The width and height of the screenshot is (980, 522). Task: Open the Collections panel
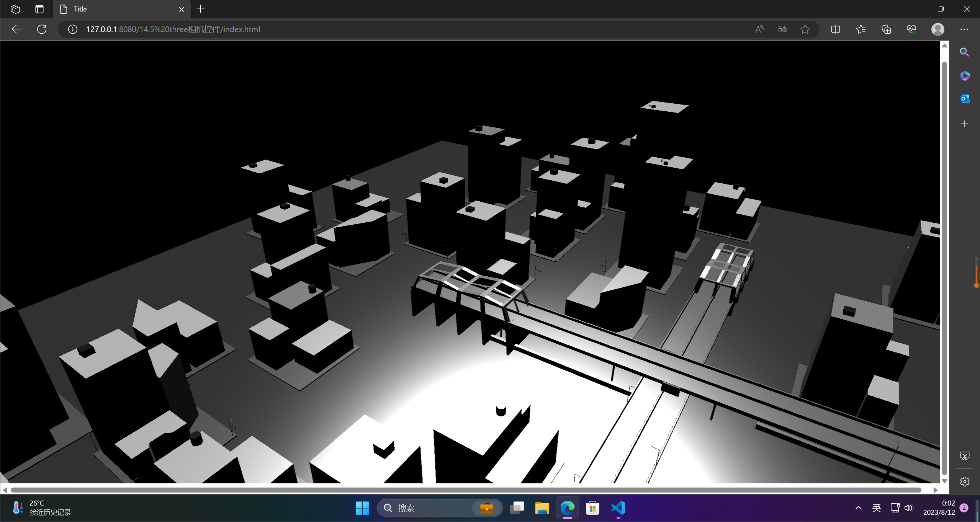coord(886,29)
